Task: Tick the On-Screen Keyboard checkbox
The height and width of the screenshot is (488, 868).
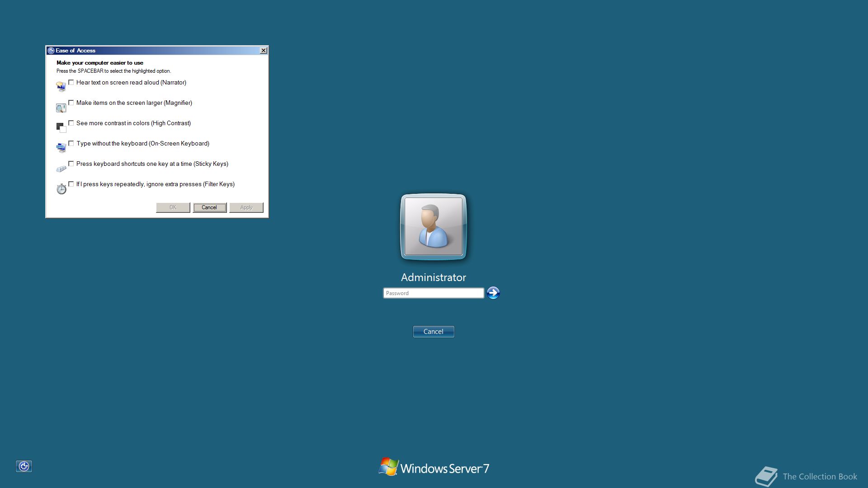Action: tap(71, 143)
